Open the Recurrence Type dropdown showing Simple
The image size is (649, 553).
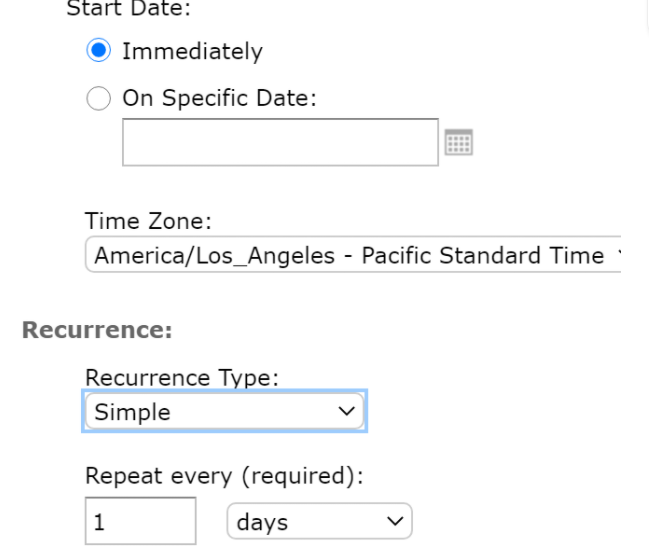tap(224, 411)
